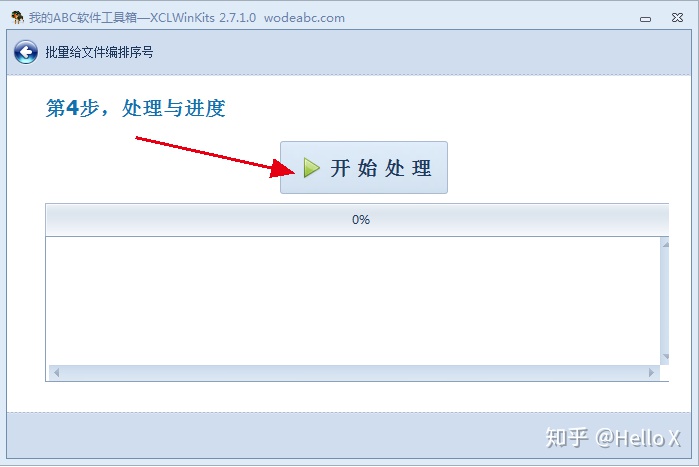The width and height of the screenshot is (699, 467).
Task: Click the log panel's right scroll arrow
Action: coord(651,373)
